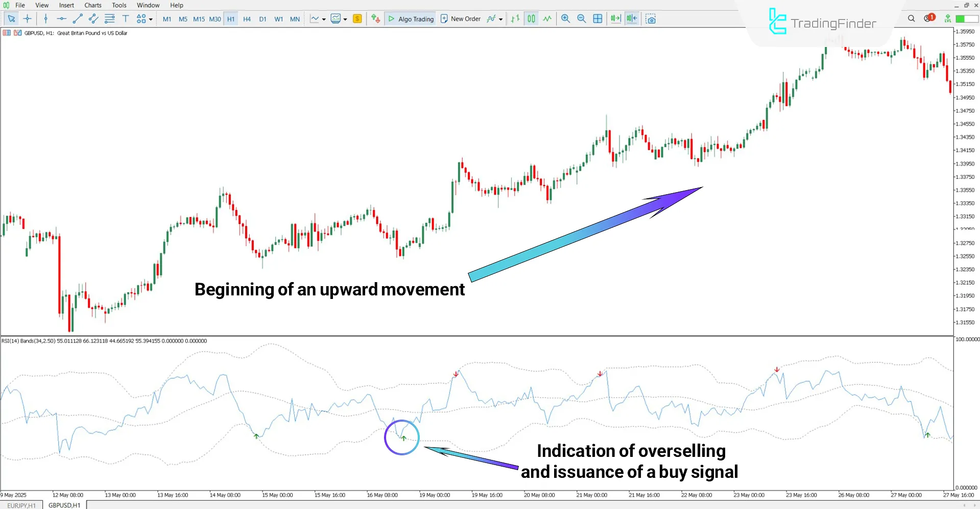Screen dimensions: 980x509
Task: Open search with the magnifier icon
Action: point(911,18)
